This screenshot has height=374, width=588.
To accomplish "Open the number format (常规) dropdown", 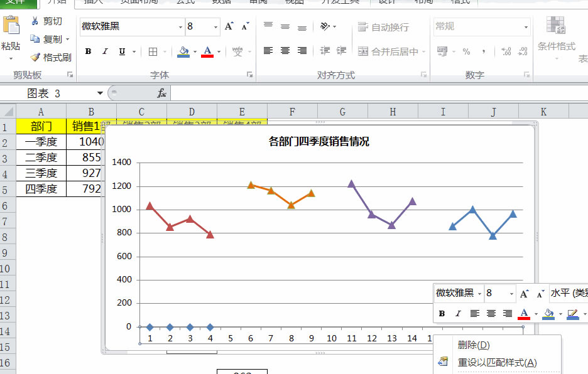I will (x=526, y=27).
